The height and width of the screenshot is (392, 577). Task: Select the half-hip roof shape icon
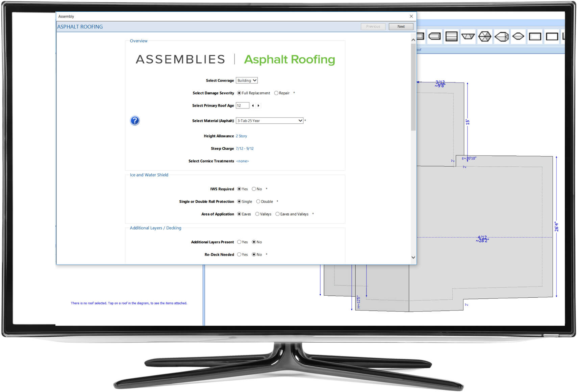tap(434, 36)
